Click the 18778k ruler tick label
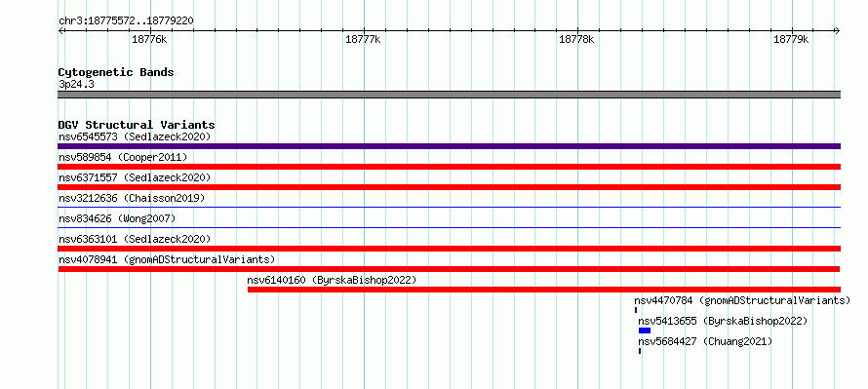Image resolution: width=868 pixels, height=389 pixels. coord(576,39)
